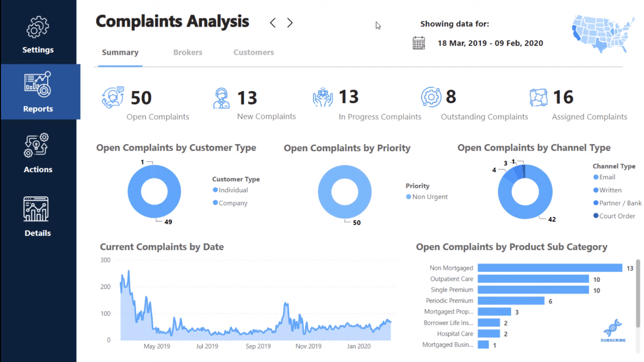Click the Open Complaints by Customer Type title
The image size is (644, 362).
pyautogui.click(x=176, y=148)
